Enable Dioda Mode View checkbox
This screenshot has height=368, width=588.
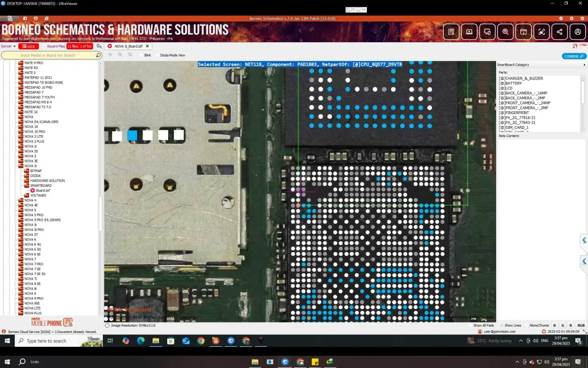pos(158,55)
